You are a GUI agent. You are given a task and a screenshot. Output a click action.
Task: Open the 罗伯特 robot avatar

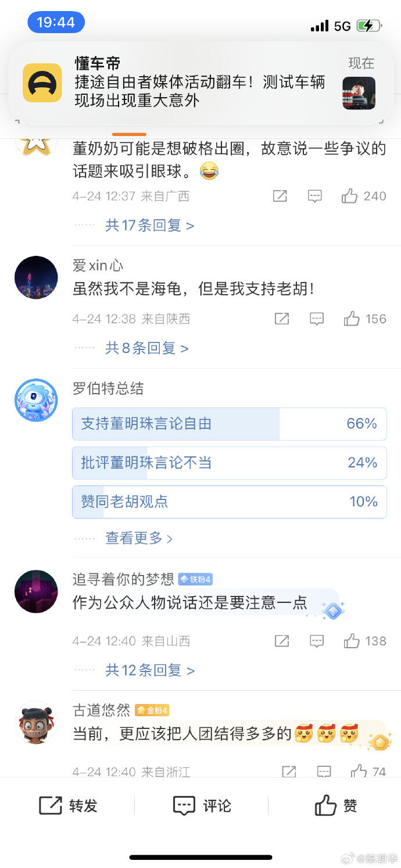coord(36,400)
